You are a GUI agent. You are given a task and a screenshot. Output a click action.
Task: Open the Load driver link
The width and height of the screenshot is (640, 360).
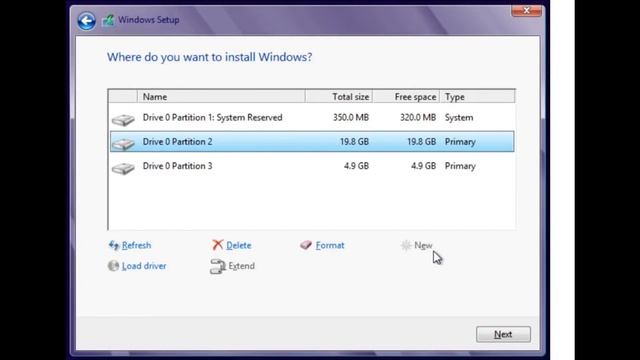(x=144, y=266)
